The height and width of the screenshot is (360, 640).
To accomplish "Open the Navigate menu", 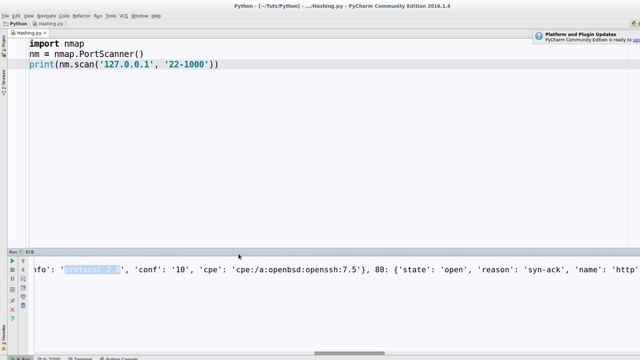I will click(x=46, y=16).
